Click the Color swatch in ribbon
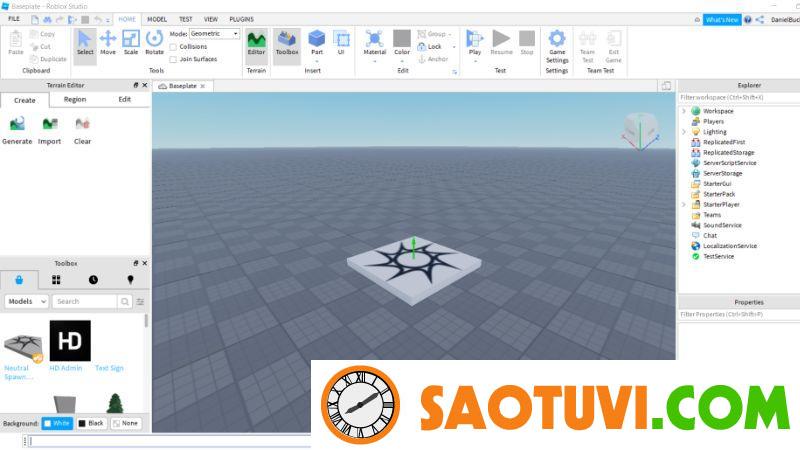 402,38
